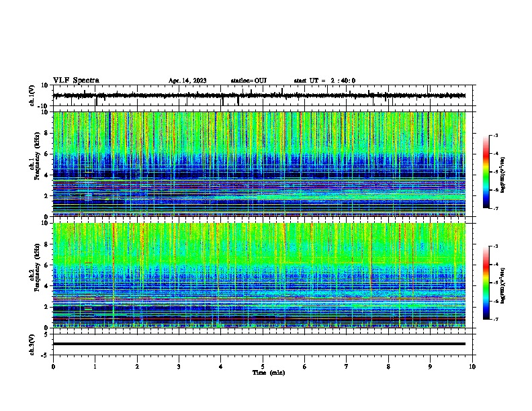Click the "-5" tick on ch.3 voltage axis
The height and width of the screenshot is (411, 532).
click(46, 355)
